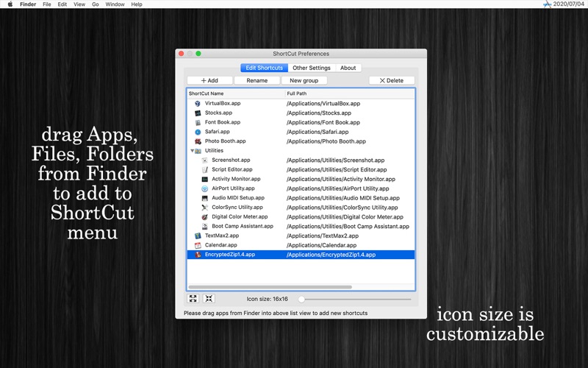Viewport: 588px width, 368px height.
Task: Click the AirPort Utility.app icon
Action: (x=205, y=188)
